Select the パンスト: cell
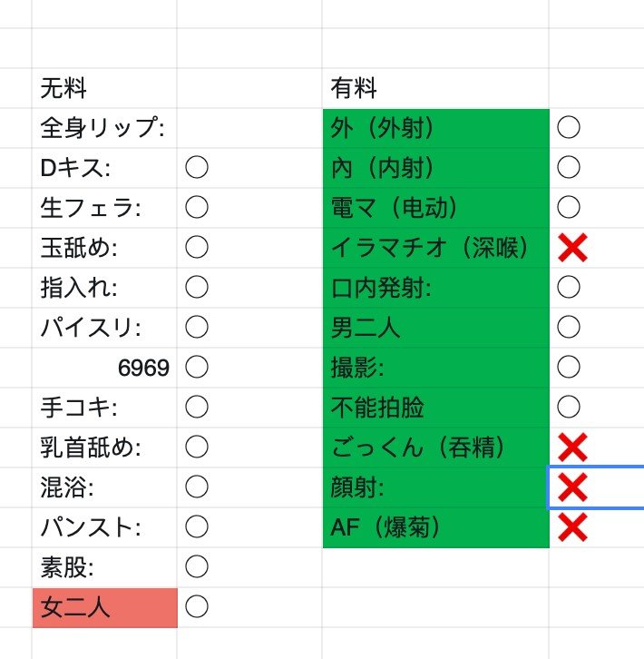 pos(103,527)
